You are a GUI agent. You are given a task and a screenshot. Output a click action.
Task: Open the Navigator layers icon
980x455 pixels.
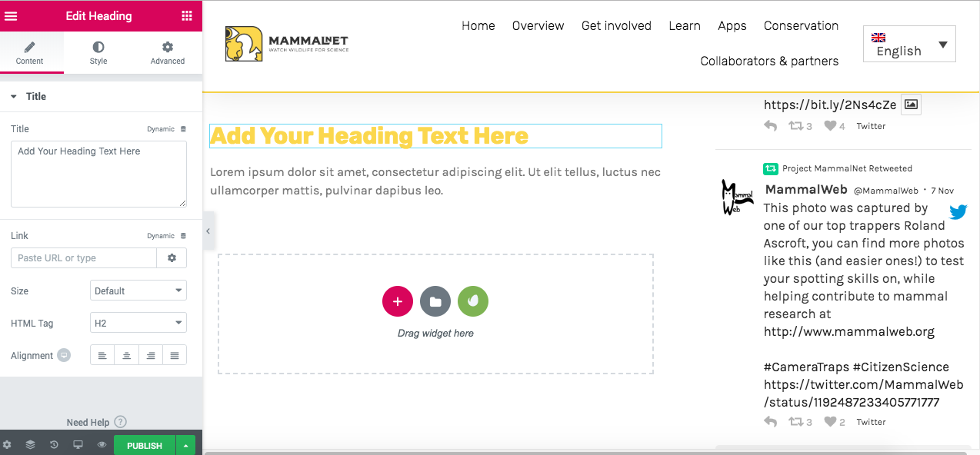click(30, 445)
